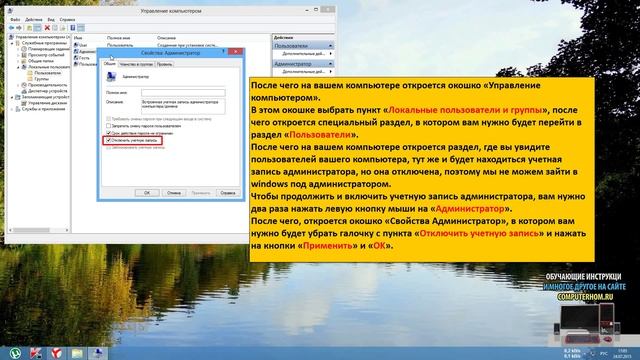Collapse the 'Служебные программы' tree node

(12, 43)
